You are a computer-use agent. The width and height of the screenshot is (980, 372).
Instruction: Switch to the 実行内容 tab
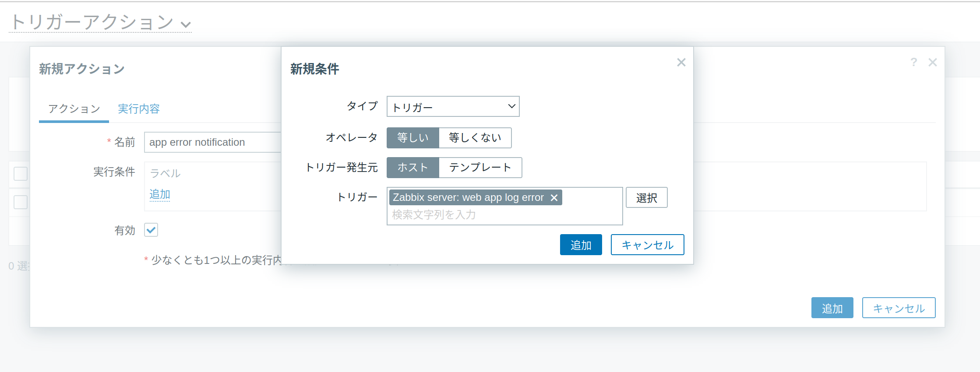tap(138, 109)
